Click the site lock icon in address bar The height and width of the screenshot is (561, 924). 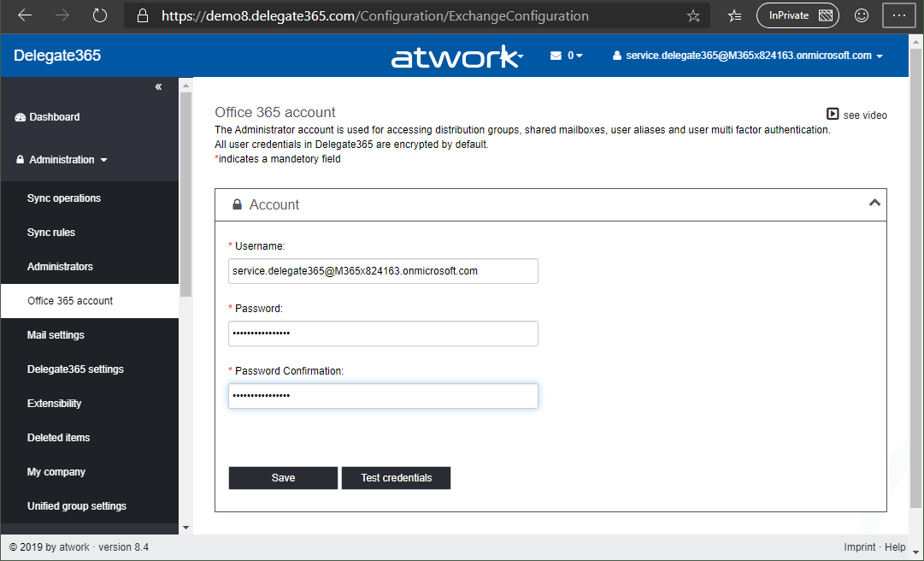(x=142, y=16)
